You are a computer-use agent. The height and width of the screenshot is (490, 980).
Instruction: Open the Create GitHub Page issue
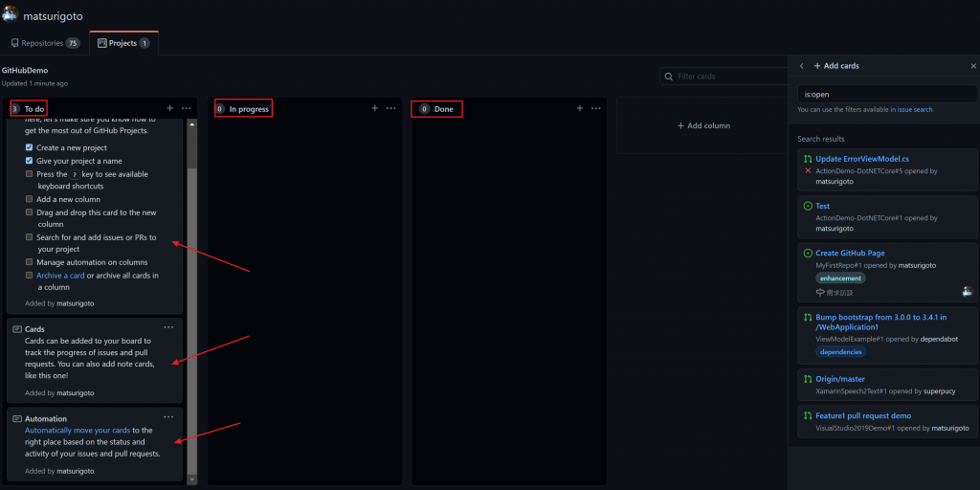coord(850,253)
